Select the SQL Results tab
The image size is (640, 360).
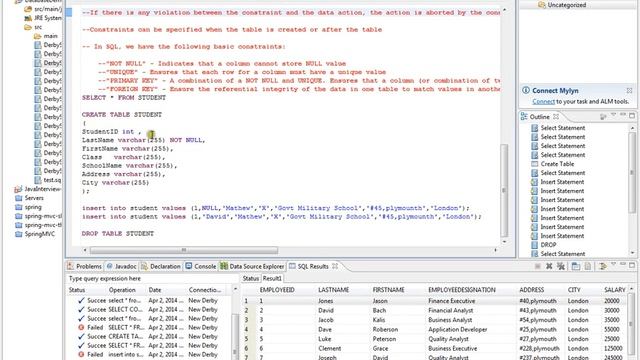point(309,266)
